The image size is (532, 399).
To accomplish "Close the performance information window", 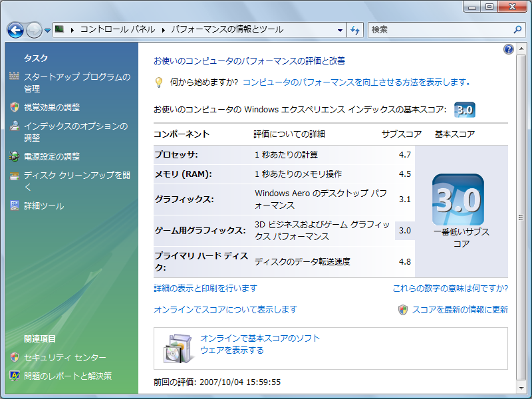I will (512, 7).
